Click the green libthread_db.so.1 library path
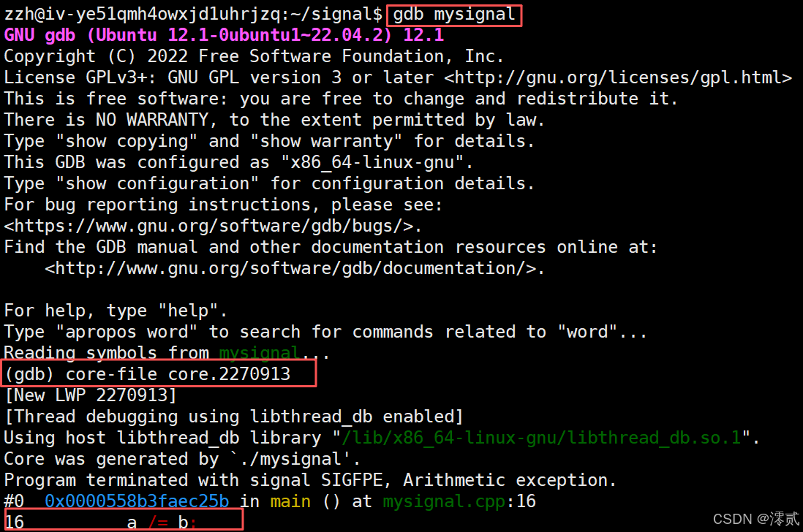Screen dimensions: 803x532 (x=541, y=437)
